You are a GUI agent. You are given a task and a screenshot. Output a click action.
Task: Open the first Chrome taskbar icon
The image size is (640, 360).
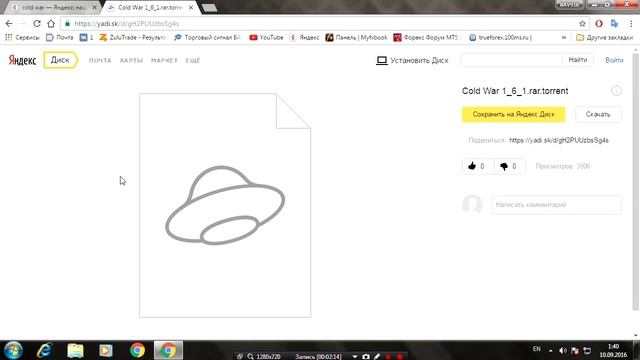(x=137, y=350)
